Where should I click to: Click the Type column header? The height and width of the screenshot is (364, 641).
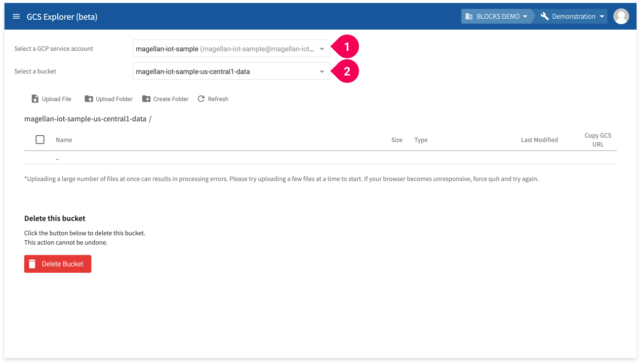coord(421,140)
